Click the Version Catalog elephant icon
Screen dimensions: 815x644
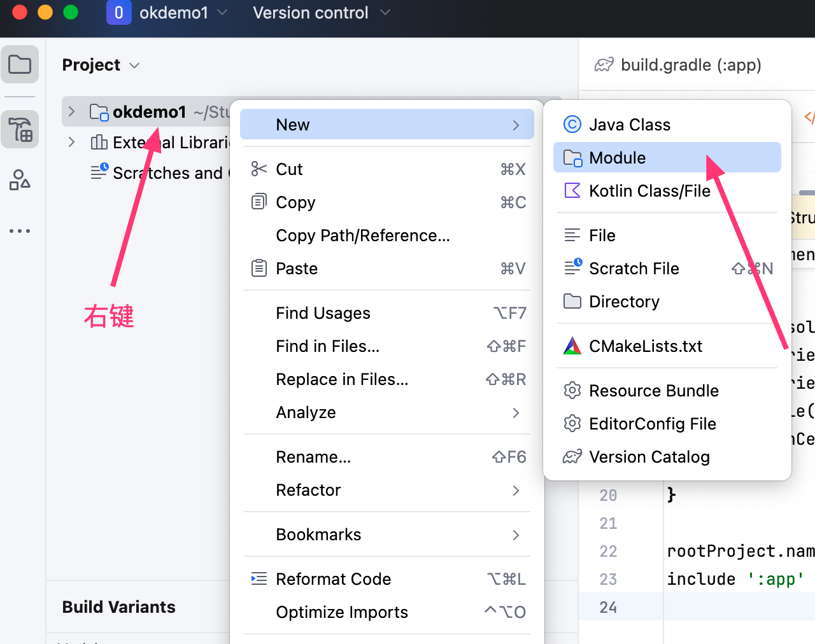click(572, 456)
